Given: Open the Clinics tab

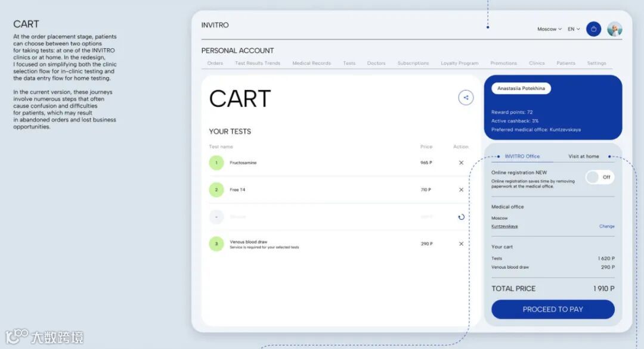Looking at the screenshot, I should (537, 63).
